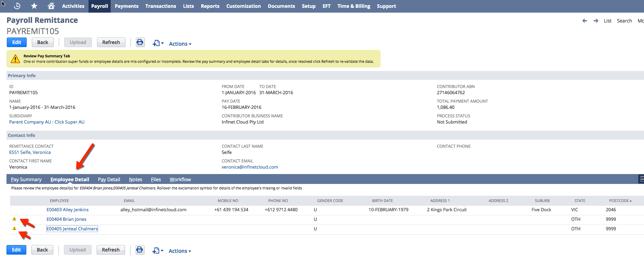This screenshot has width=644, height=258.
Task: Click the bottom print icon
Action: [140, 250]
